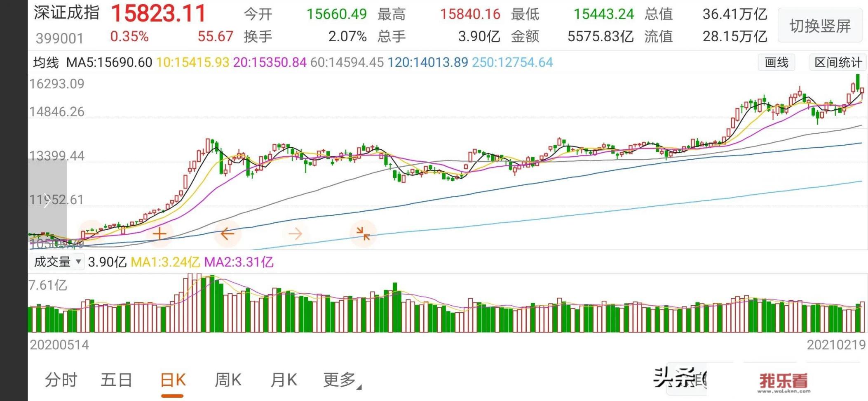The height and width of the screenshot is (401, 868).
Task: Click the 总值 value 36.41万亿
Action: pyautogui.click(x=735, y=14)
